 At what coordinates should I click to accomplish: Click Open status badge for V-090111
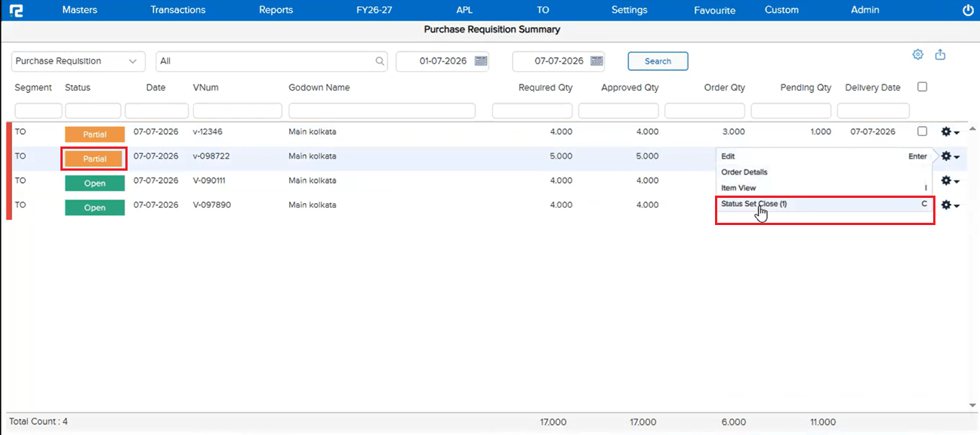tap(95, 184)
